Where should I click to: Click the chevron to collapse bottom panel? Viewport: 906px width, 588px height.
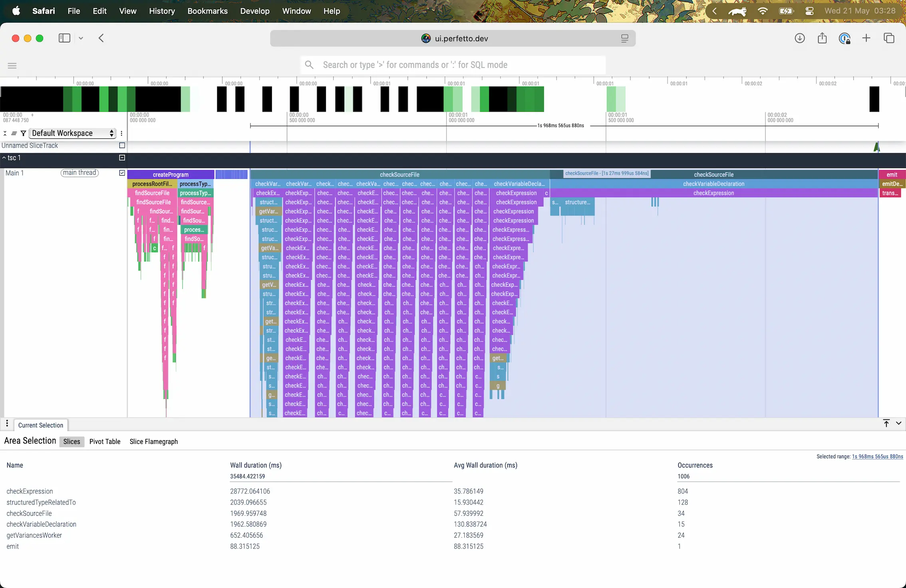(899, 423)
